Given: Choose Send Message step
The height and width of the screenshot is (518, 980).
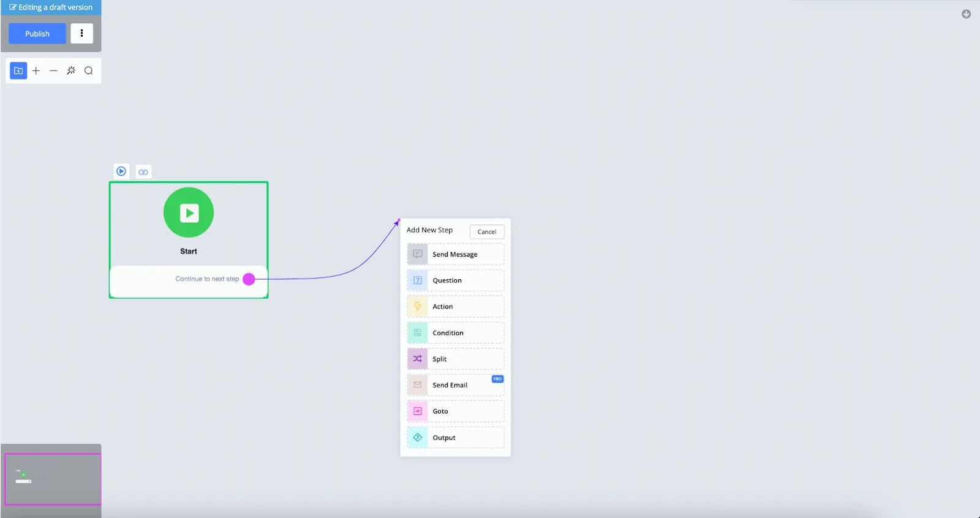Looking at the screenshot, I should tap(456, 254).
